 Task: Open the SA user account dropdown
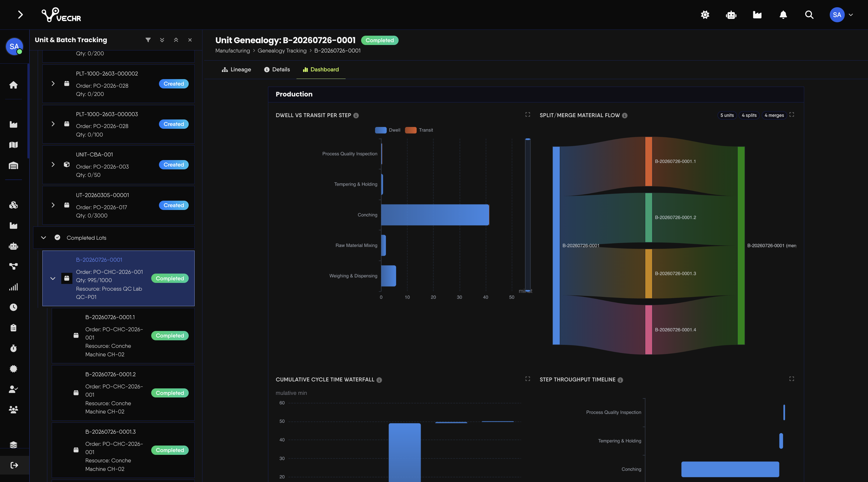(841, 15)
